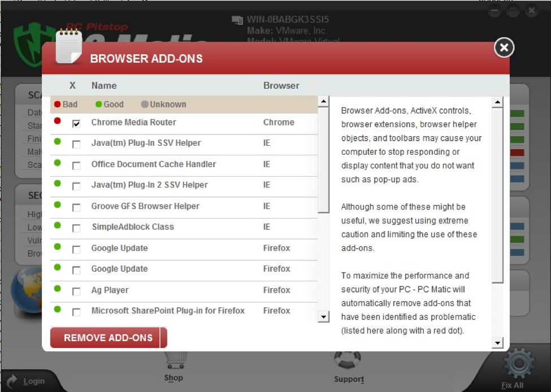The height and width of the screenshot is (392, 551).
Task: Enable the Java(tm) Plug-In 2 SSV Helper checkbox
Action: (76, 186)
